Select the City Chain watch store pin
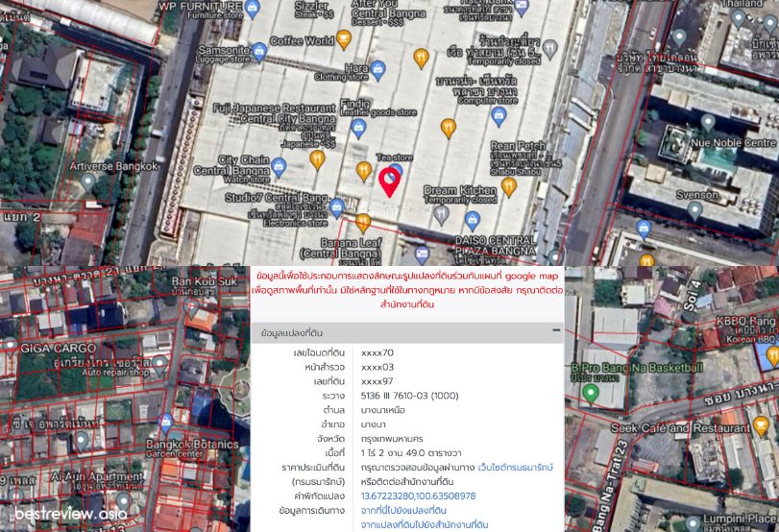The height and width of the screenshot is (532, 779). coord(279,167)
